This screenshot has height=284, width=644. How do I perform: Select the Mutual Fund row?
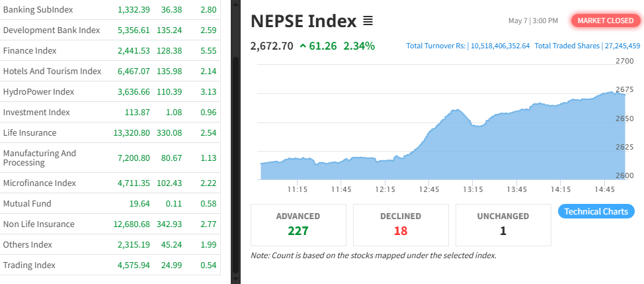(27, 203)
